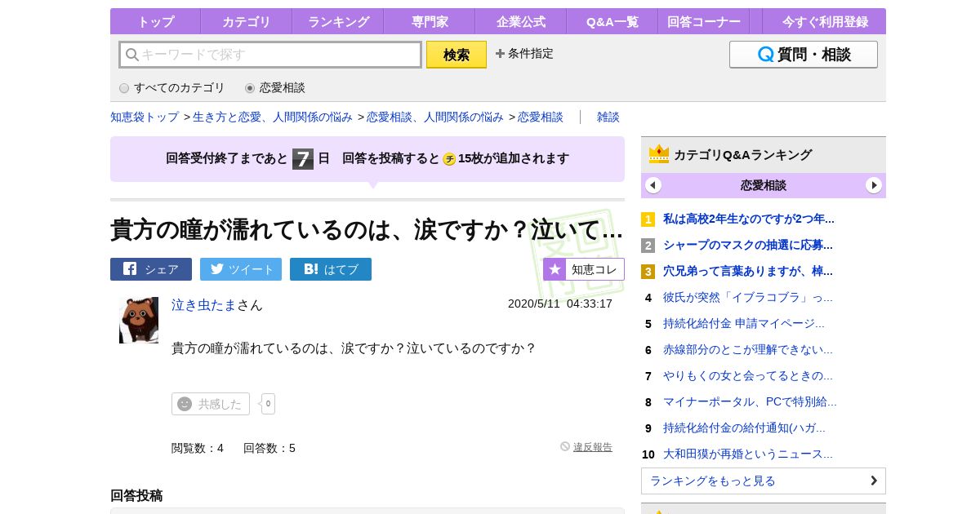The height and width of the screenshot is (514, 980).
Task: Open 生き方と恋愛、人間関係の悩み breadcrumb
Action: point(273,117)
